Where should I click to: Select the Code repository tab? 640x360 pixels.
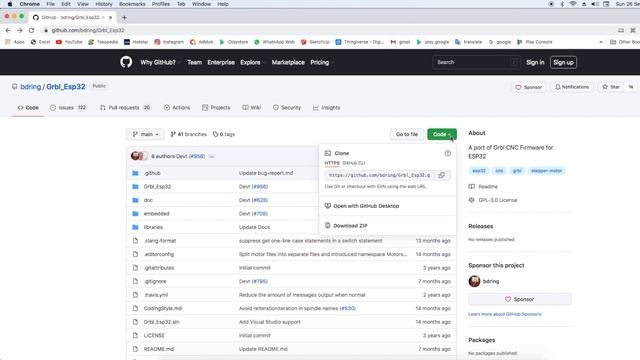28,108
